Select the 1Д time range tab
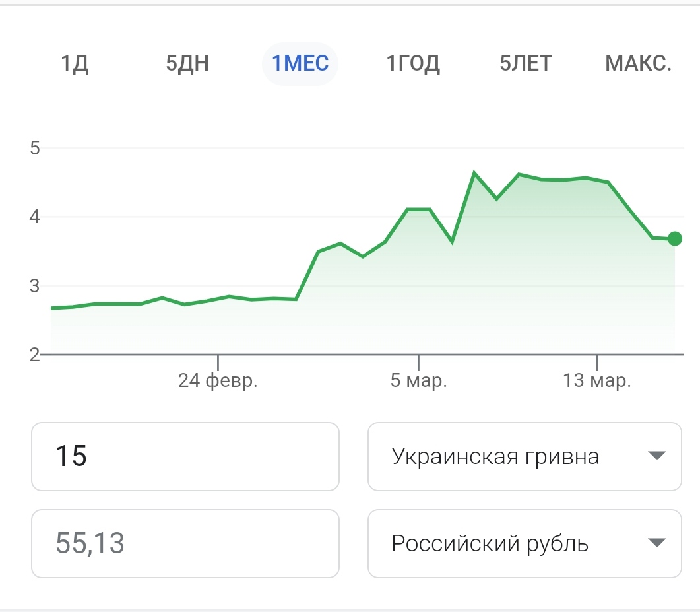 75,64
